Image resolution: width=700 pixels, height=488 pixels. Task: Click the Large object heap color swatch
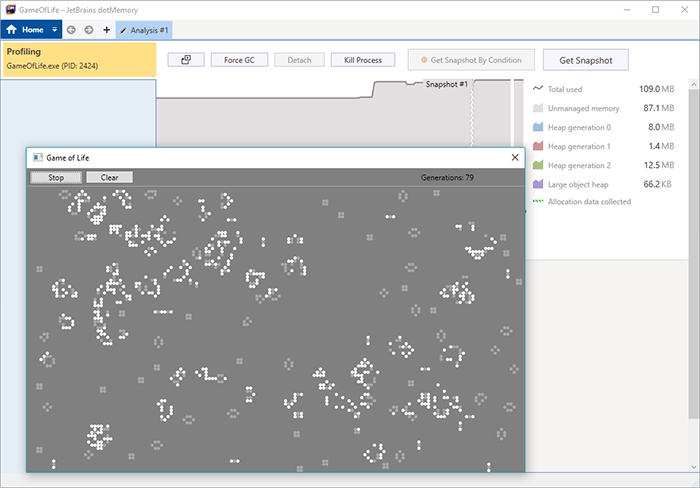pos(538,184)
